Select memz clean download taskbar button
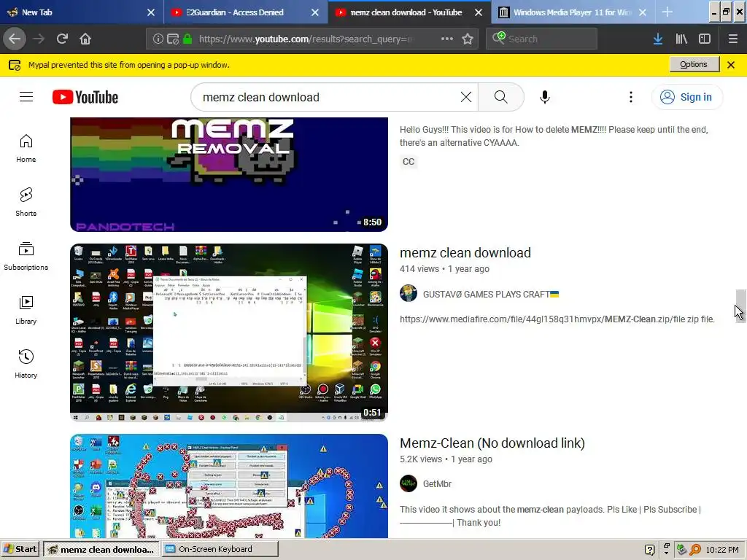The height and width of the screenshot is (560, 747). 101,549
